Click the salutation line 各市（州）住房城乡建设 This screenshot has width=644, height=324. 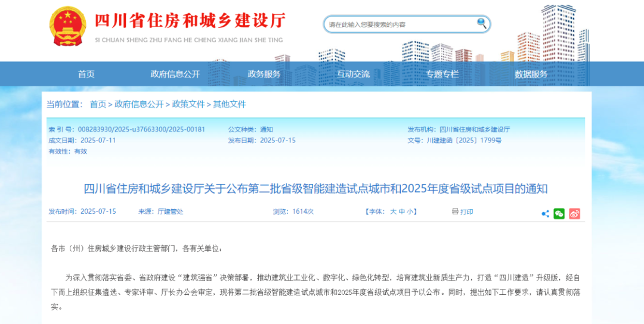pos(137,248)
